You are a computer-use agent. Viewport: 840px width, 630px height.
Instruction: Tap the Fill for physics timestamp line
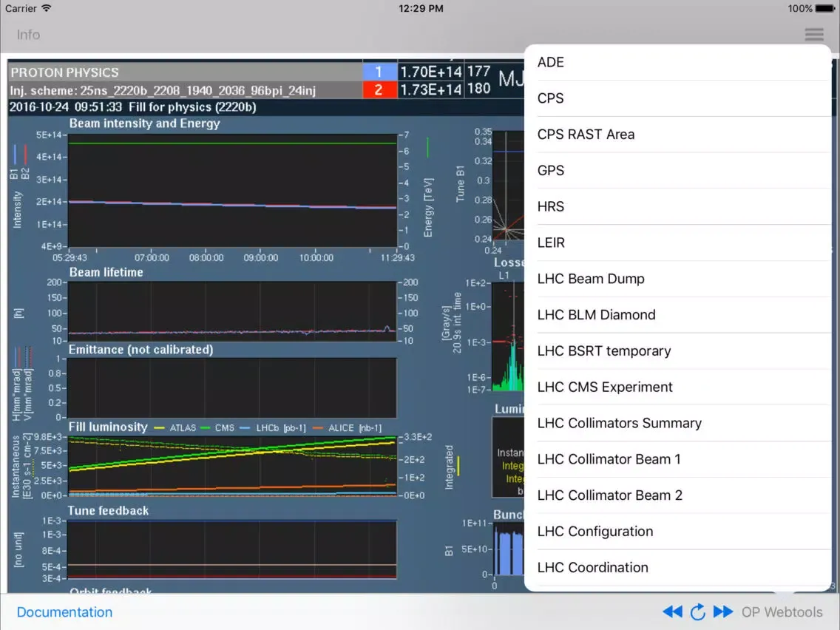click(133, 107)
